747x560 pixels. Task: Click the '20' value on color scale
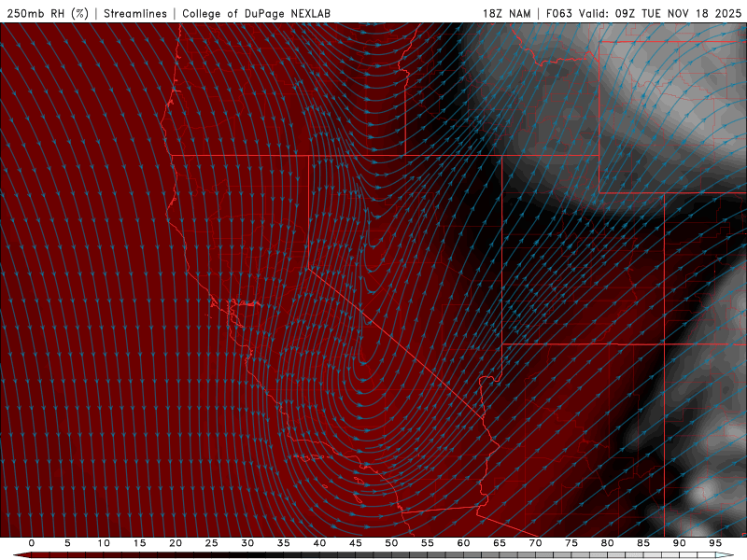(x=176, y=543)
